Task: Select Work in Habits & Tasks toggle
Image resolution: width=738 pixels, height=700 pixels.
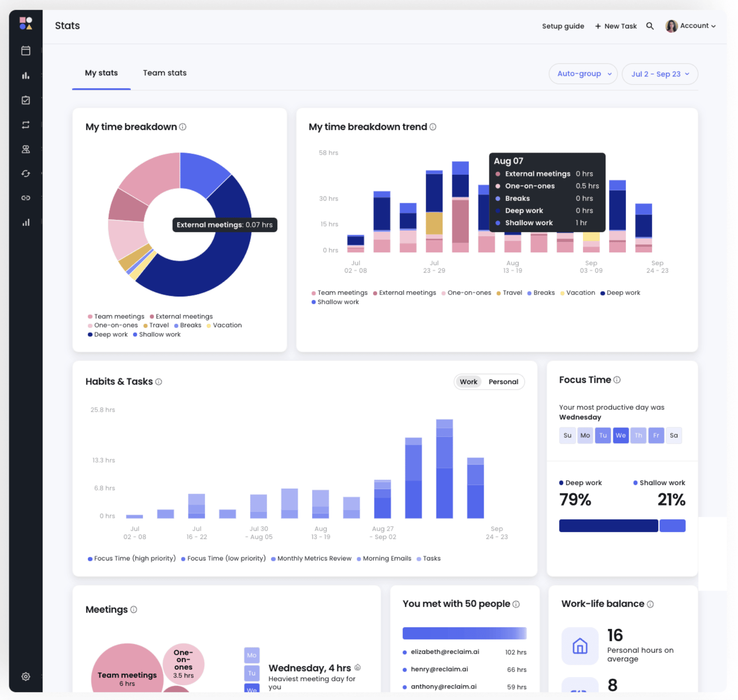Action: tap(468, 382)
